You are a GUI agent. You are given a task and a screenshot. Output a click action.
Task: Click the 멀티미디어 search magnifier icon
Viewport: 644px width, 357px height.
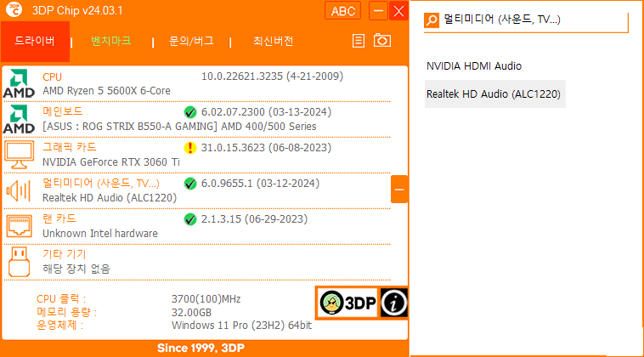pos(432,19)
